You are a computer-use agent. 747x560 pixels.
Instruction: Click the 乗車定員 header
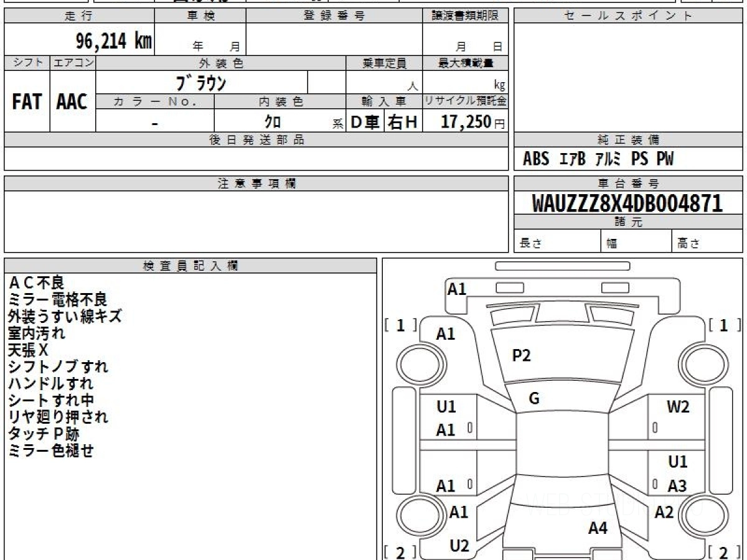[385, 63]
